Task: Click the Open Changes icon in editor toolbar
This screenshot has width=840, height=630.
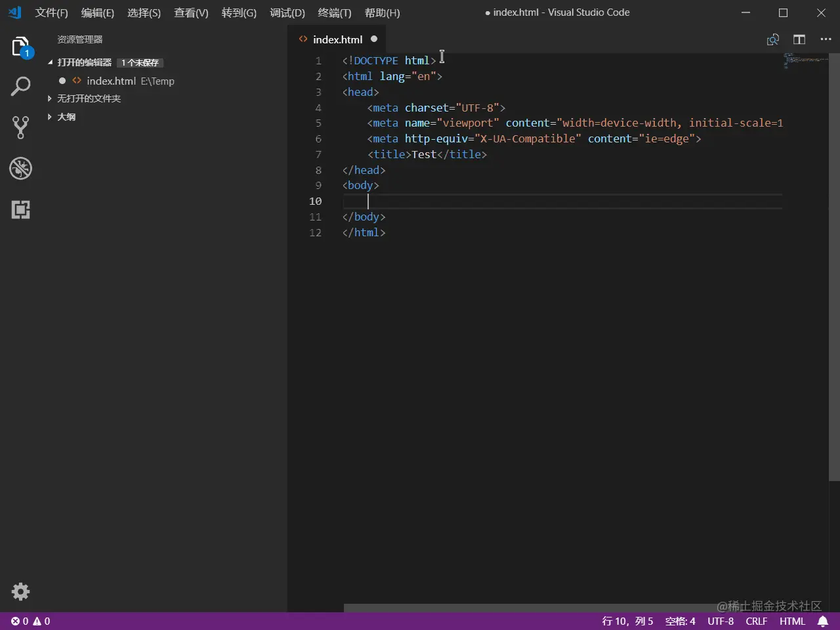Action: click(x=773, y=39)
